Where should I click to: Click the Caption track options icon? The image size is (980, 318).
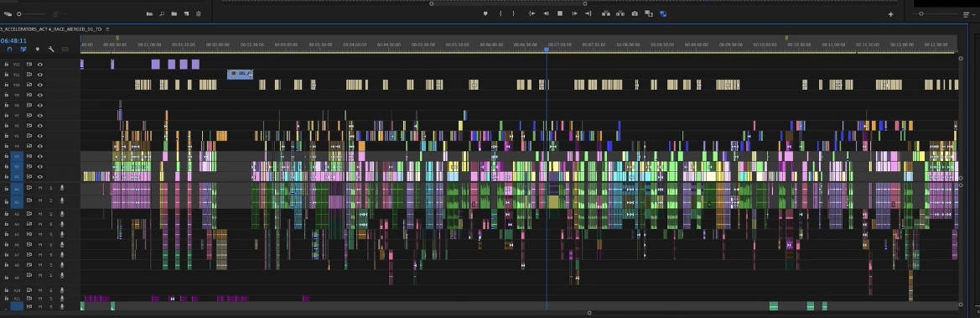[65, 49]
